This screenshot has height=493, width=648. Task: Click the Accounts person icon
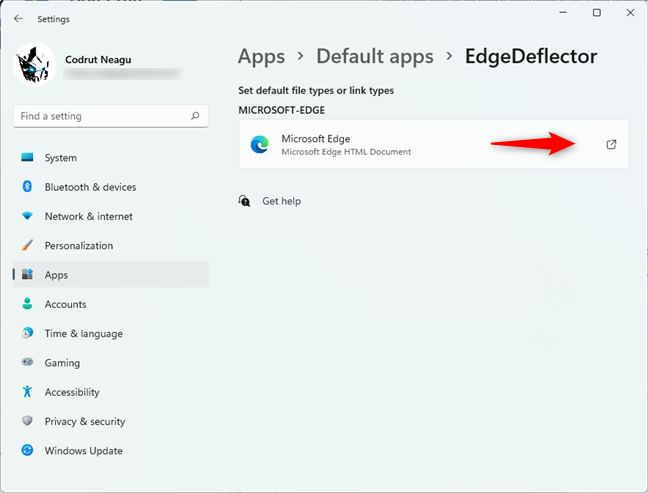[x=27, y=304]
